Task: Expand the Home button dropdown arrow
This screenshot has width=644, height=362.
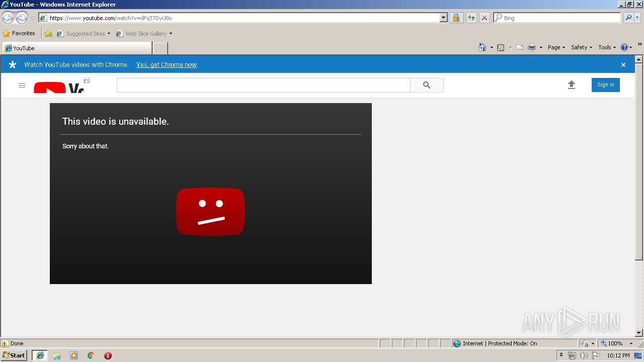Action: (x=492, y=47)
